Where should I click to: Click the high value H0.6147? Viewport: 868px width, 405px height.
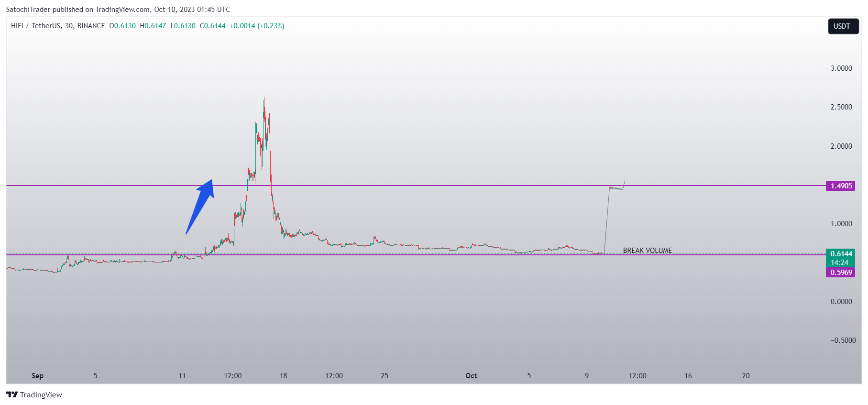click(x=153, y=26)
